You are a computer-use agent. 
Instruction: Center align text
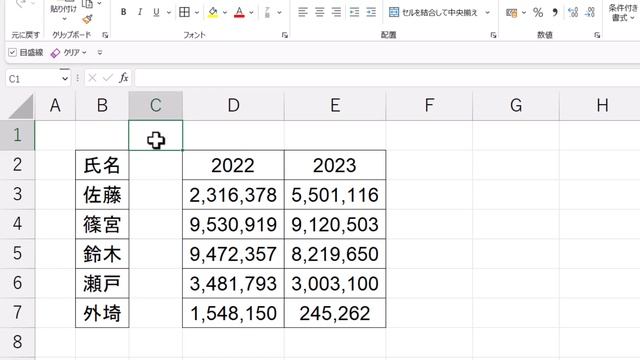tap(320, 12)
